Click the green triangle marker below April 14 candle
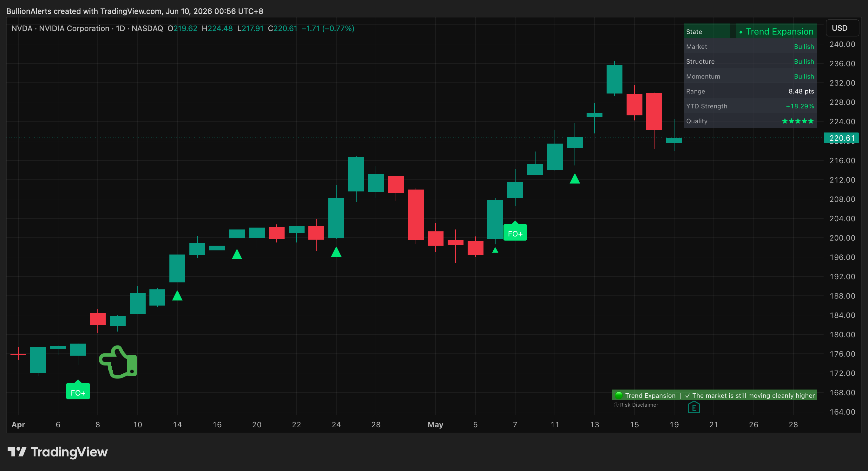 click(x=177, y=296)
